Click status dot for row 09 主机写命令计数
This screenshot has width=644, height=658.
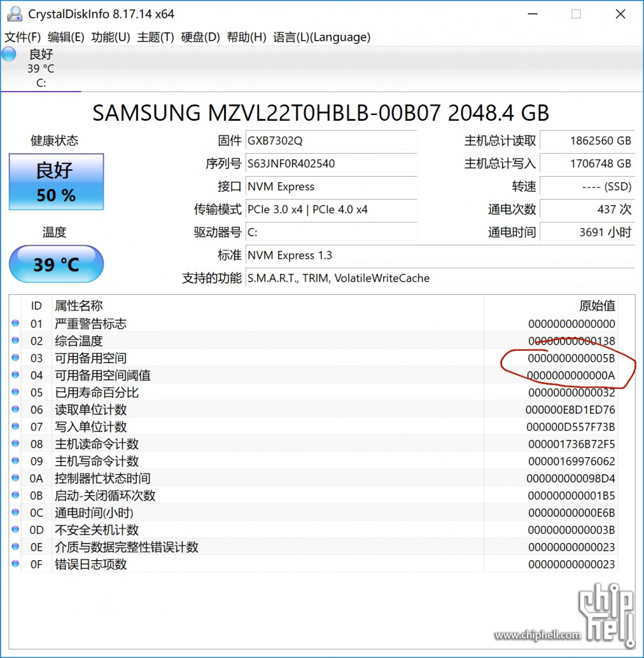16,461
